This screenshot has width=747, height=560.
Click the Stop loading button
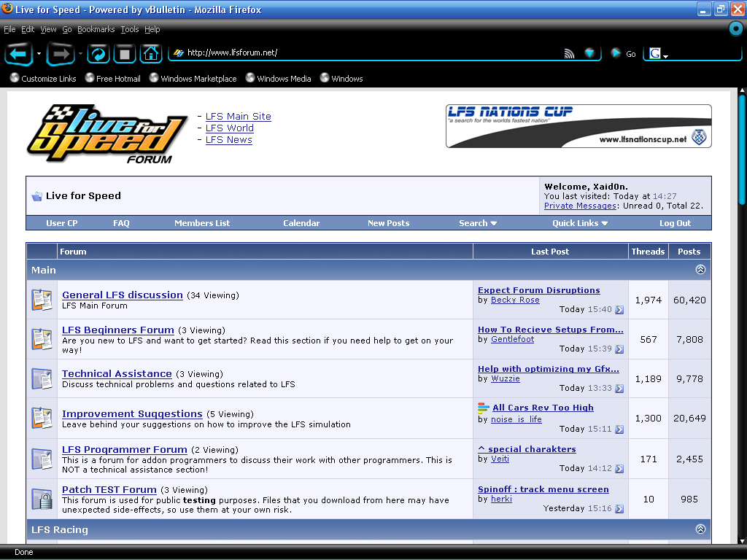click(x=124, y=54)
